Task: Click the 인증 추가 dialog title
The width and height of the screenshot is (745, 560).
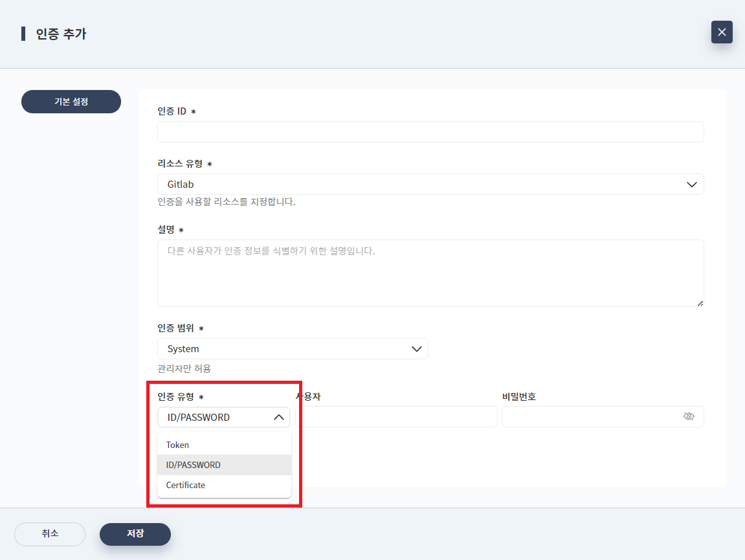Action: pos(61,34)
